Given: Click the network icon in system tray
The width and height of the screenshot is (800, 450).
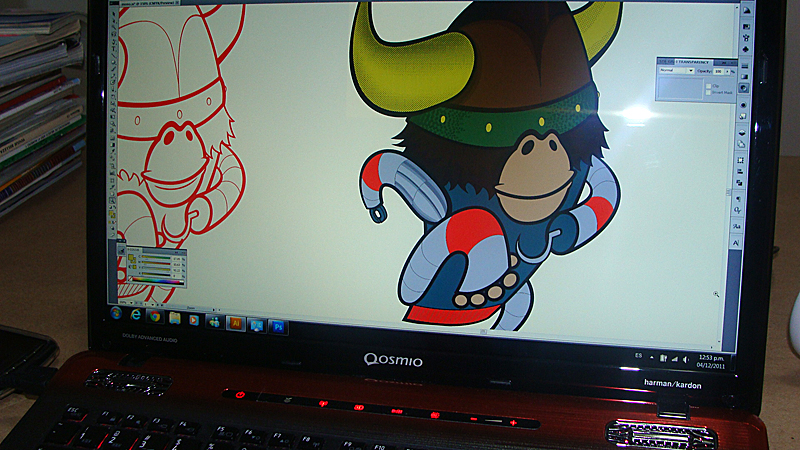Looking at the screenshot, I should coord(675,359).
